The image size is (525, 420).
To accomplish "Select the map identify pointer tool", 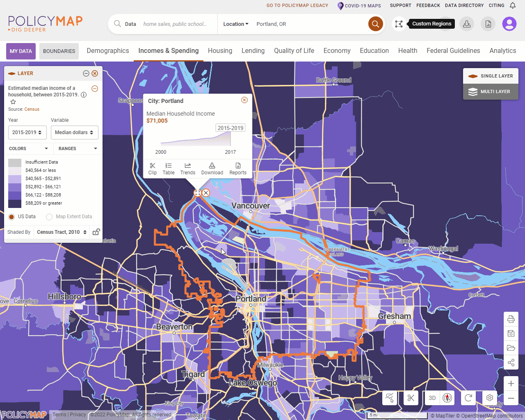I will 390,398.
